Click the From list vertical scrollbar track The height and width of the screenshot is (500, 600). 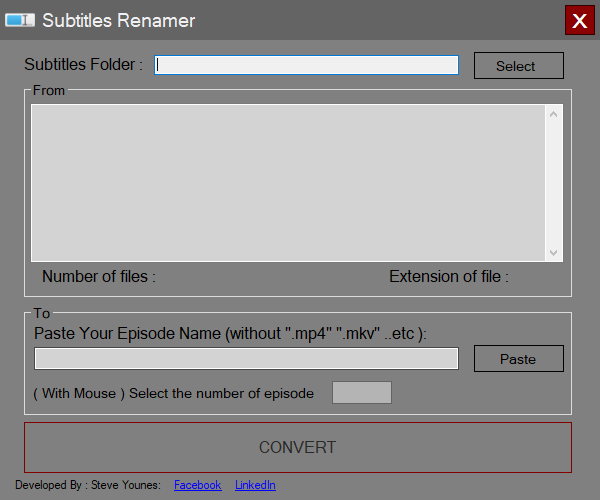(x=554, y=183)
